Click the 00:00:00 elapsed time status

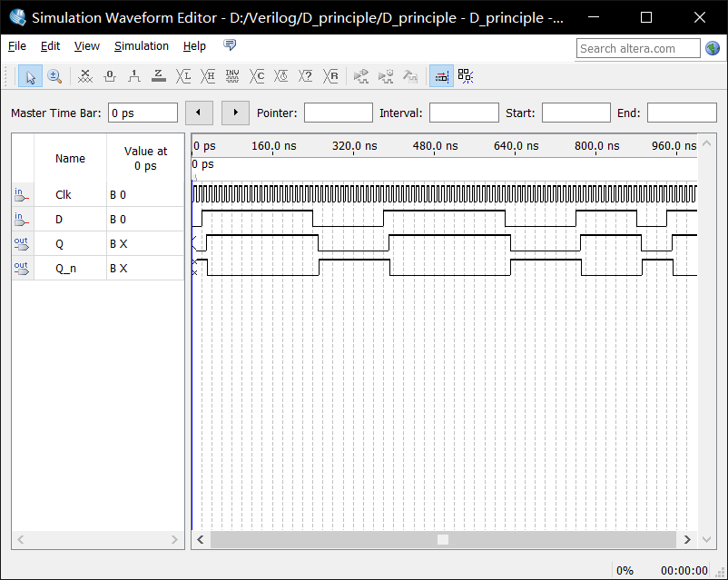(684, 571)
